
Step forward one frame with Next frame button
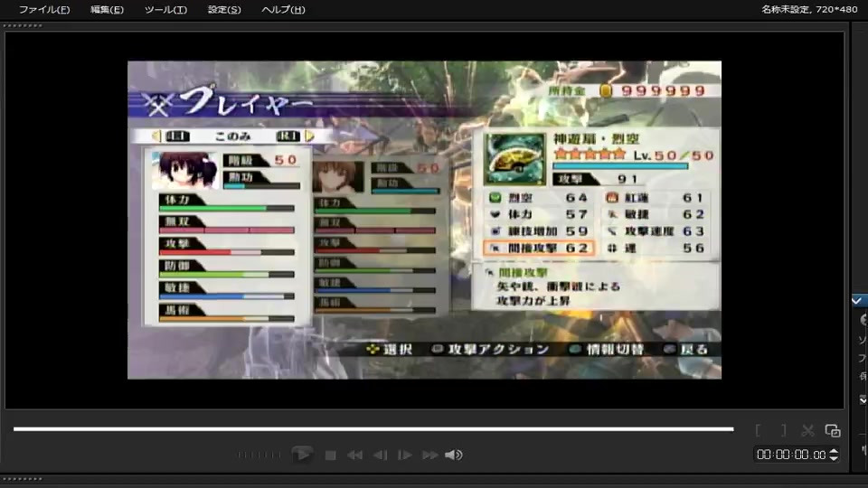tap(405, 455)
